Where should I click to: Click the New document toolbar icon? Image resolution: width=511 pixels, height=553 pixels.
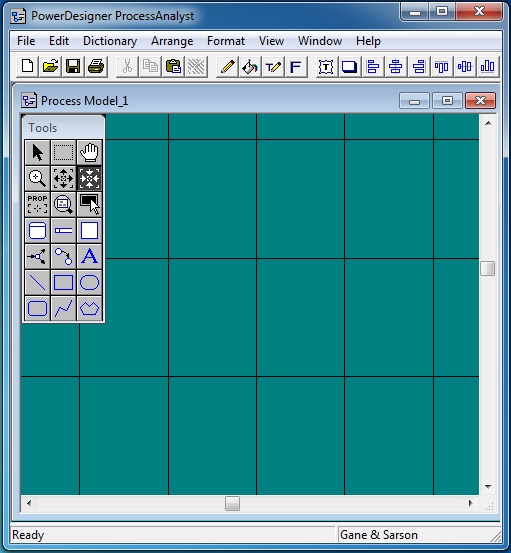(x=28, y=66)
